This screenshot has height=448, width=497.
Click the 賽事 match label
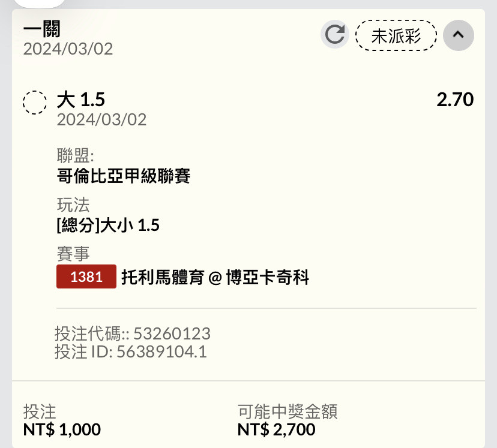(x=73, y=254)
